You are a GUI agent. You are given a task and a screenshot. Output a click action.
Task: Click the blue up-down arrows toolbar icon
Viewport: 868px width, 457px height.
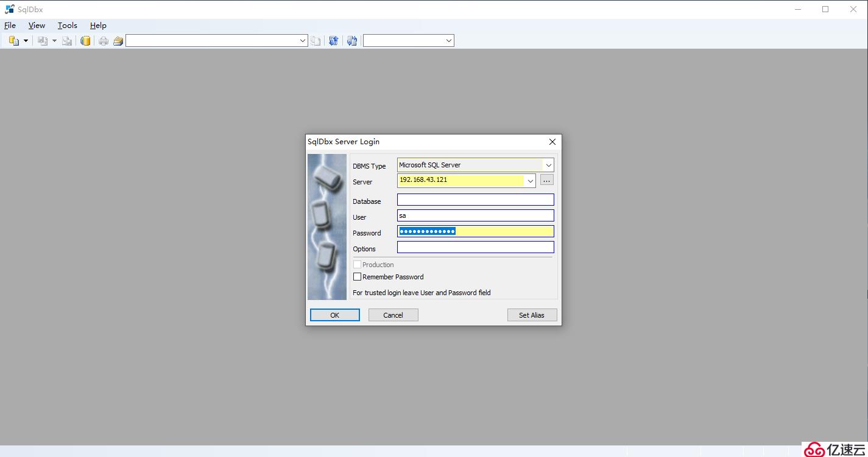tap(333, 41)
